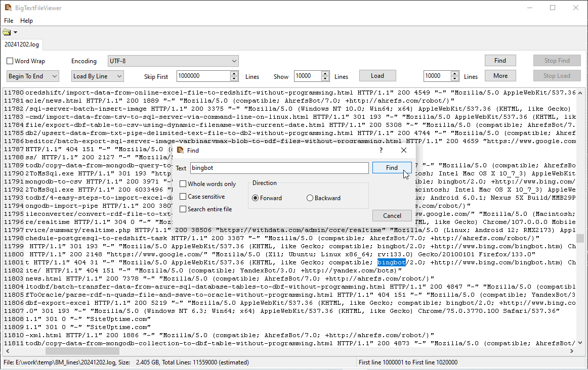
Task: Select the Backward direction radio button
Action: pos(310,198)
